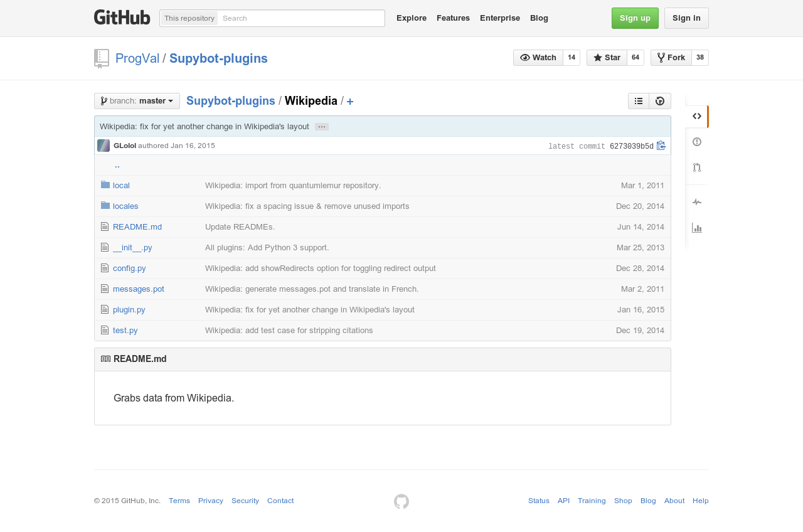This screenshot has height=532, width=803.
Task: Open the Pull Requests sidebar icon
Action: [697, 168]
